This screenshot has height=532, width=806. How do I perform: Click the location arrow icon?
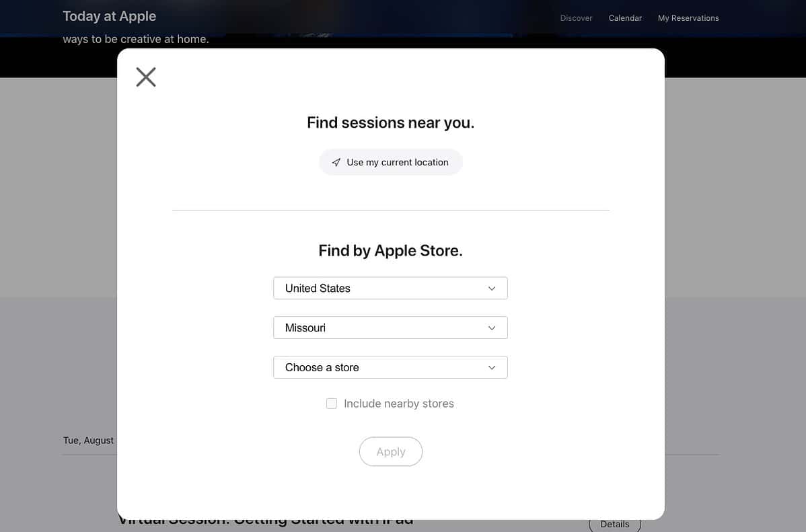336,163
